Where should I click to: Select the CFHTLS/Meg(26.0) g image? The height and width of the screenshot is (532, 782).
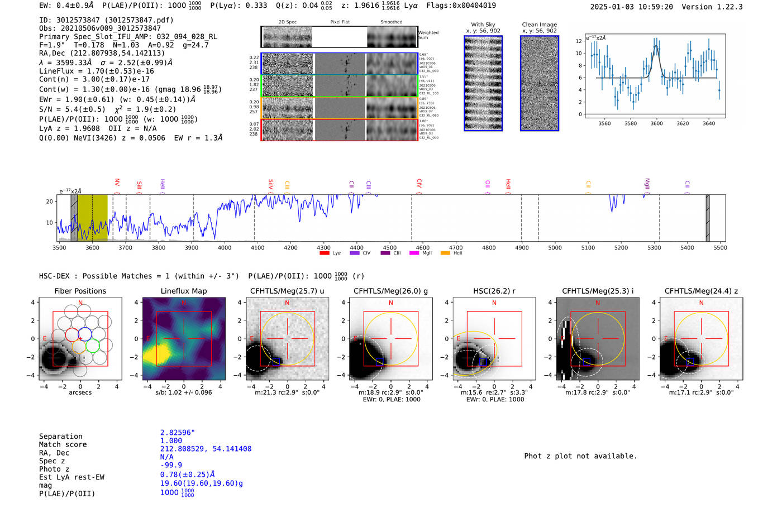click(x=390, y=338)
